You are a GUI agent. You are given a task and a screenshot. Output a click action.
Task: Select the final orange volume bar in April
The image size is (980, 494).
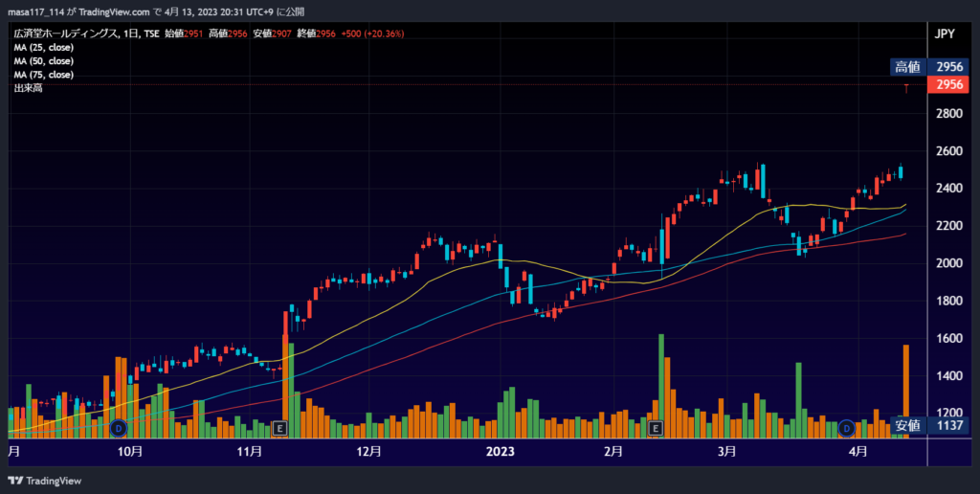tap(906, 392)
